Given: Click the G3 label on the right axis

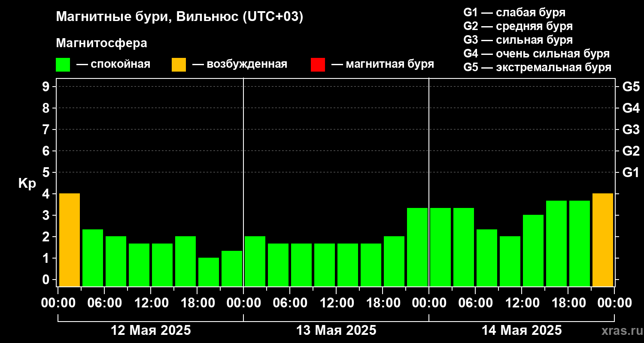Looking at the screenshot, I should pyautogui.click(x=631, y=129).
